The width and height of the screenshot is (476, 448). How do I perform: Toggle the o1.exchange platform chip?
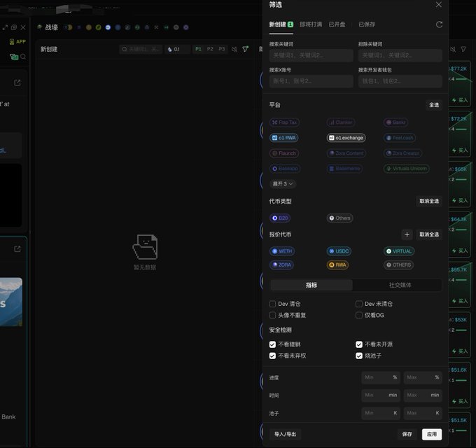click(346, 138)
